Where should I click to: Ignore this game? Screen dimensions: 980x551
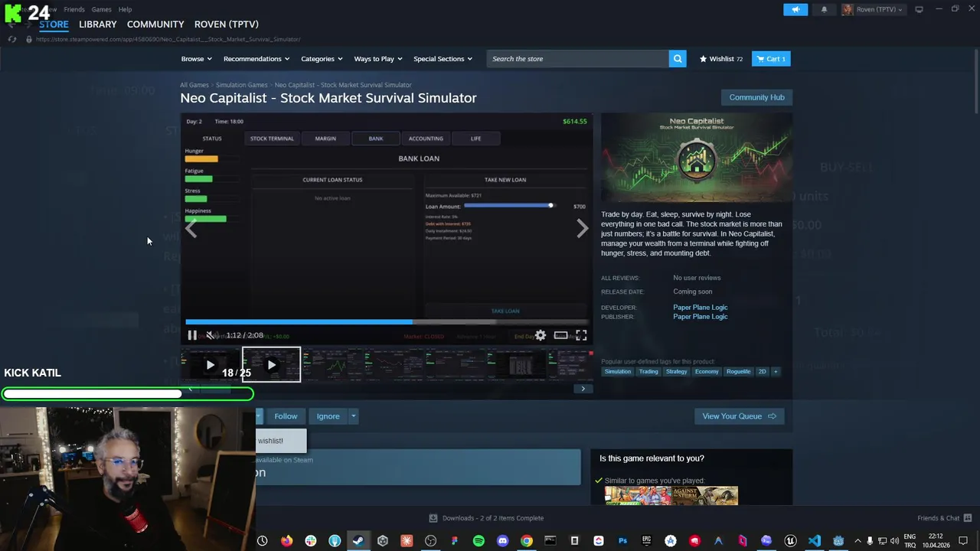pos(328,416)
